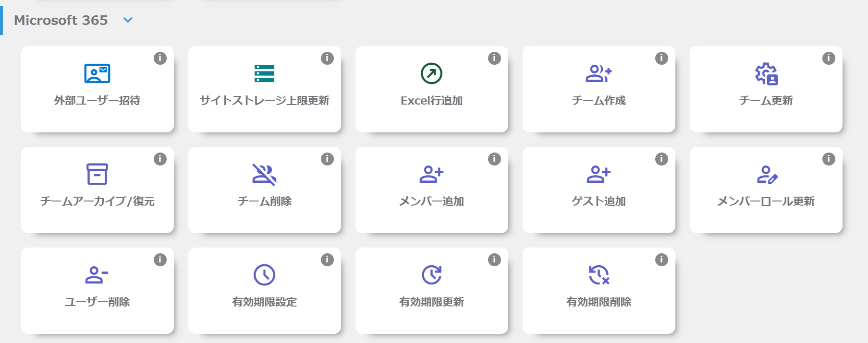This screenshot has width=868, height=343.
Task: Choose the 有効期限削除 label
Action: pyautogui.click(x=599, y=302)
